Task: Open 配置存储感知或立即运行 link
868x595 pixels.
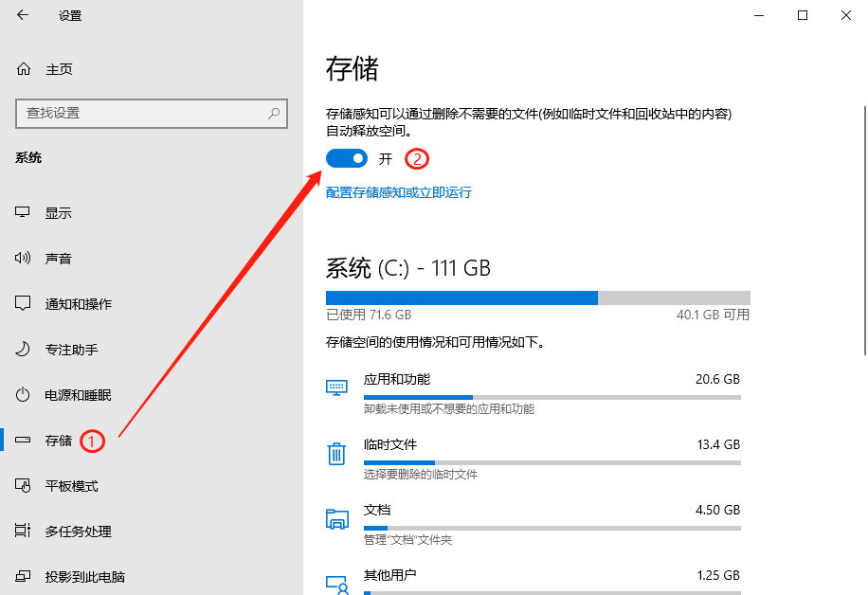Action: pyautogui.click(x=399, y=192)
